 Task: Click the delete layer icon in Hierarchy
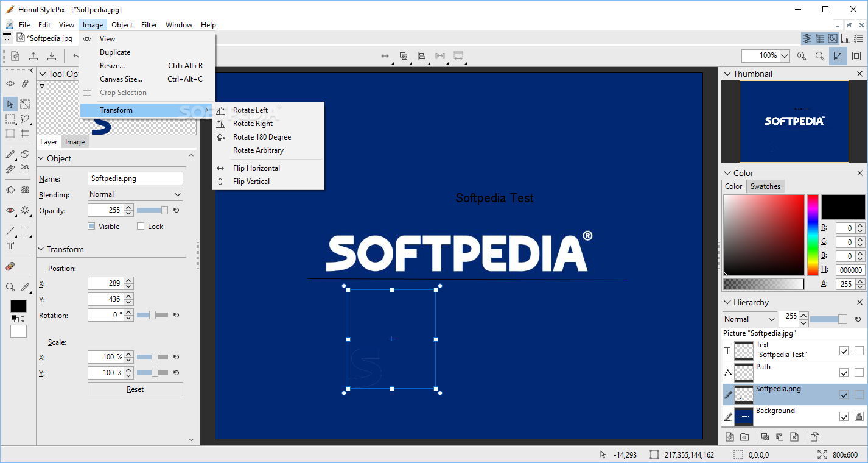pos(794,437)
